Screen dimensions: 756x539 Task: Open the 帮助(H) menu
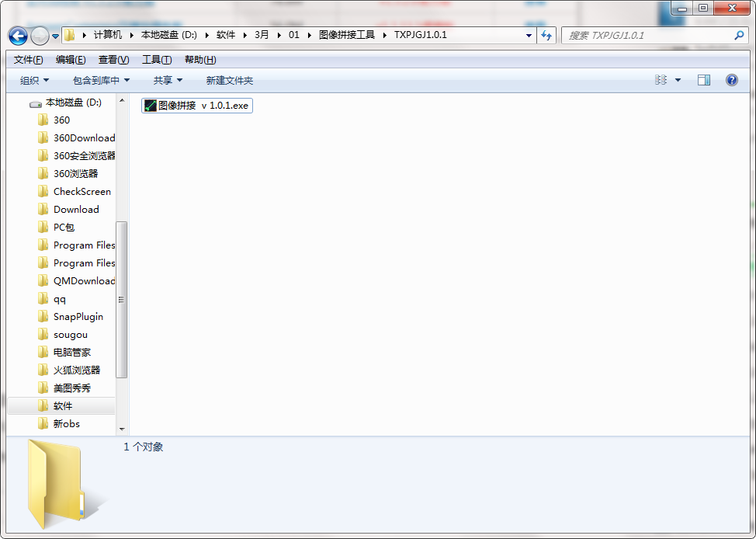[200, 60]
